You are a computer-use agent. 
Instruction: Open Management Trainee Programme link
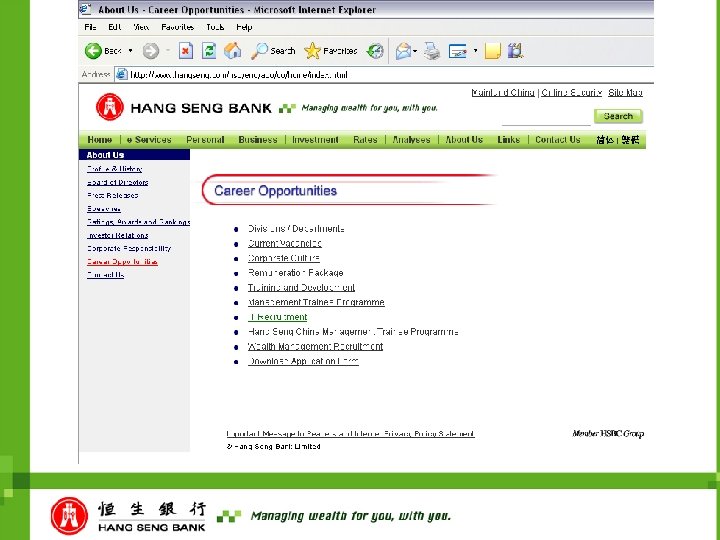coord(316,302)
